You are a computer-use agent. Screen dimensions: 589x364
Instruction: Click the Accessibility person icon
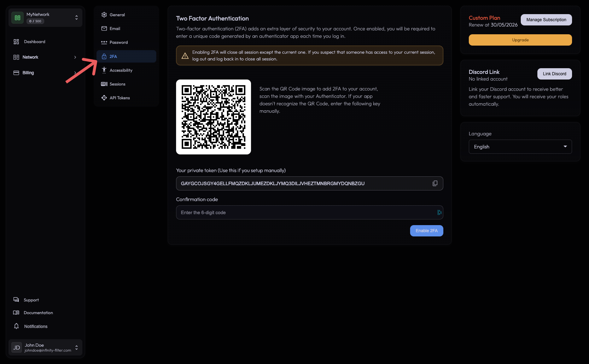click(104, 70)
